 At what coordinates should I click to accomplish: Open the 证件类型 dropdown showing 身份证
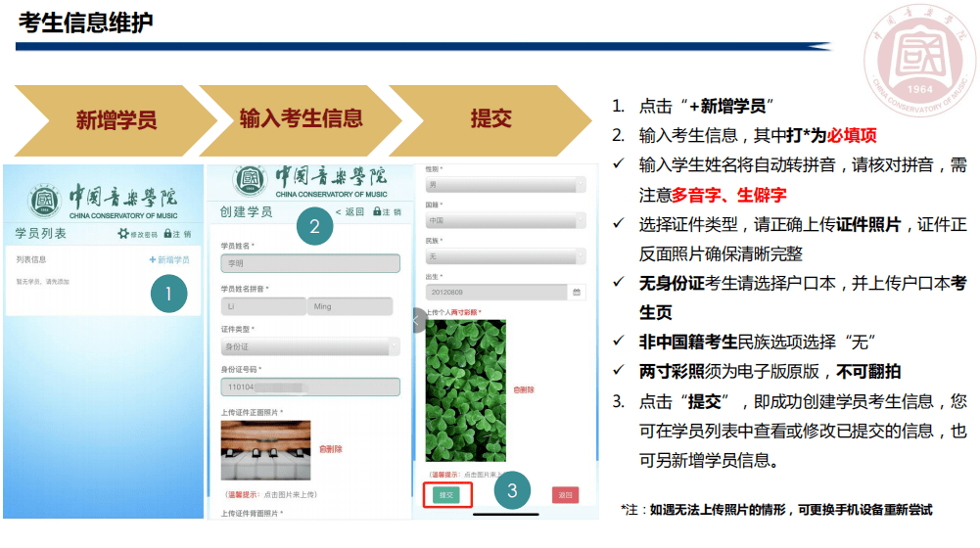coord(310,346)
